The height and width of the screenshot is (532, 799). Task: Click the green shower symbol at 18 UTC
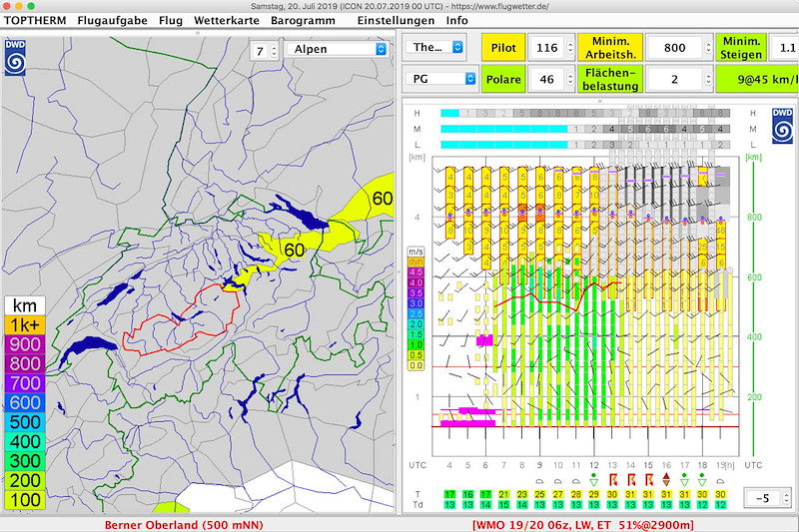[702, 479]
